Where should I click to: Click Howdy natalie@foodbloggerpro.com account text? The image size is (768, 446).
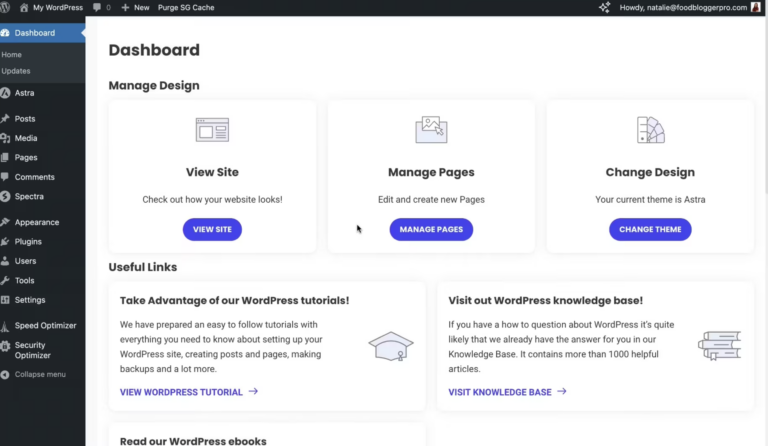[x=683, y=7]
